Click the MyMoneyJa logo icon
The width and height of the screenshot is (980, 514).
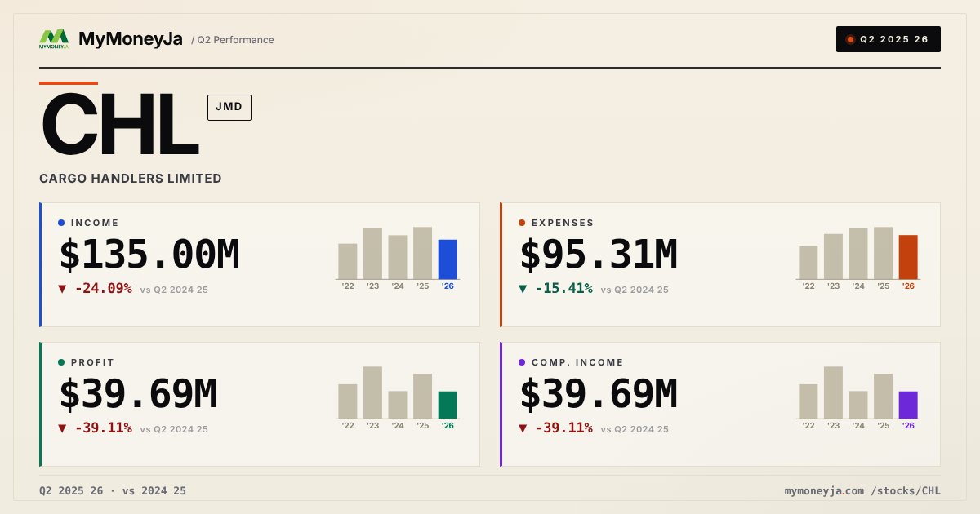pyautogui.click(x=54, y=39)
